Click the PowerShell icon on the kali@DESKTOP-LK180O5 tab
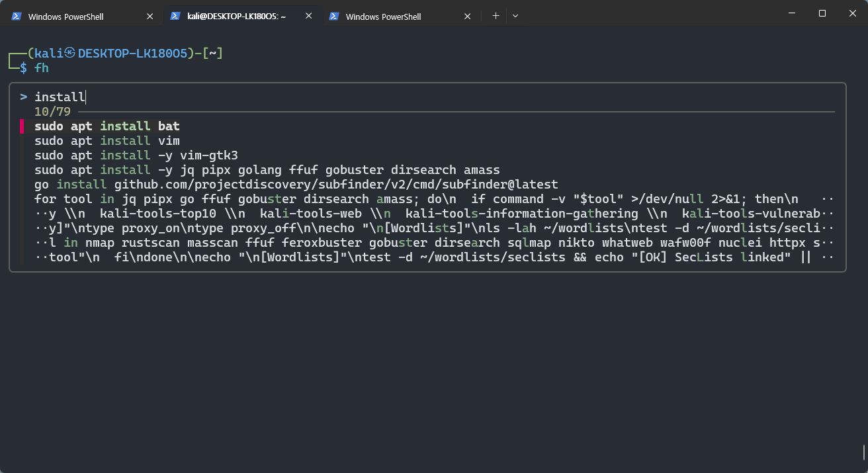This screenshot has width=868, height=473. pyautogui.click(x=175, y=16)
